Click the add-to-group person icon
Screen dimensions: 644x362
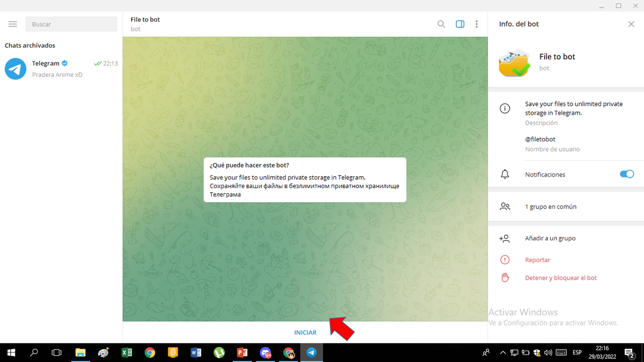[504, 239]
